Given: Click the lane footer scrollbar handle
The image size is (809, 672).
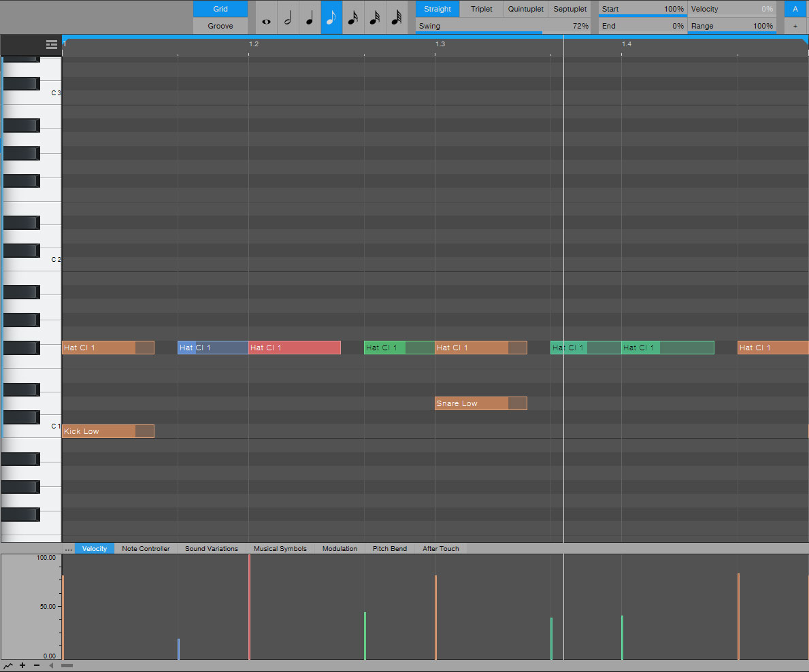Looking at the screenshot, I should 67,665.
